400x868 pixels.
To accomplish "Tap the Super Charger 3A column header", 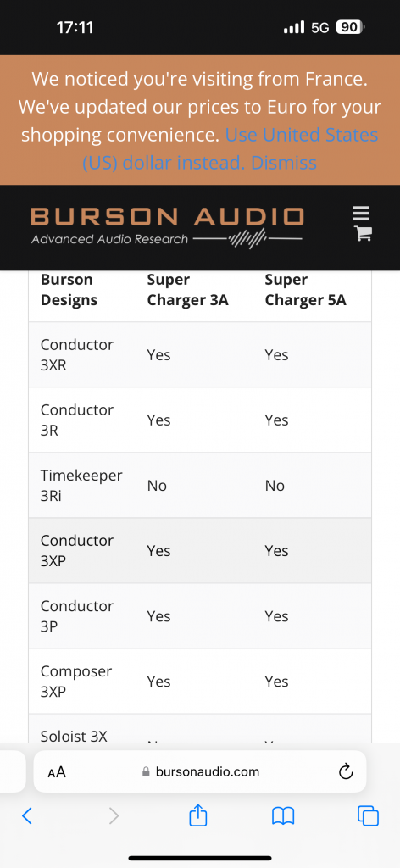I will pos(187,290).
